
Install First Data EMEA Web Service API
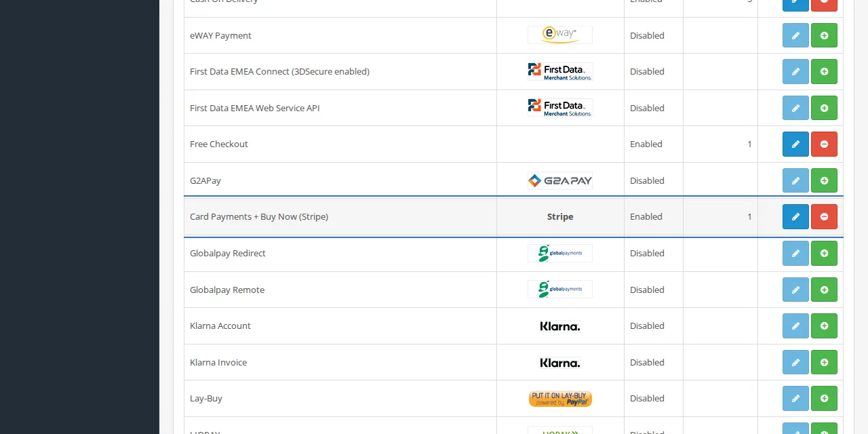click(x=824, y=108)
